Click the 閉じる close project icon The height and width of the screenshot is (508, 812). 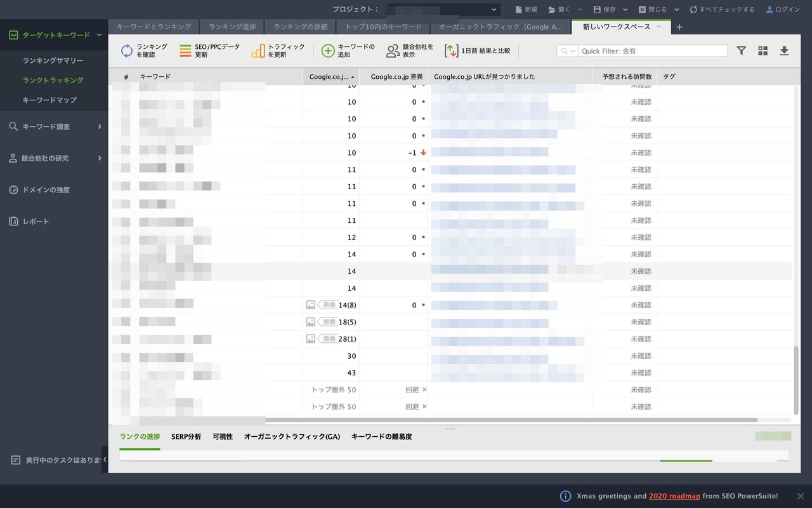point(642,10)
